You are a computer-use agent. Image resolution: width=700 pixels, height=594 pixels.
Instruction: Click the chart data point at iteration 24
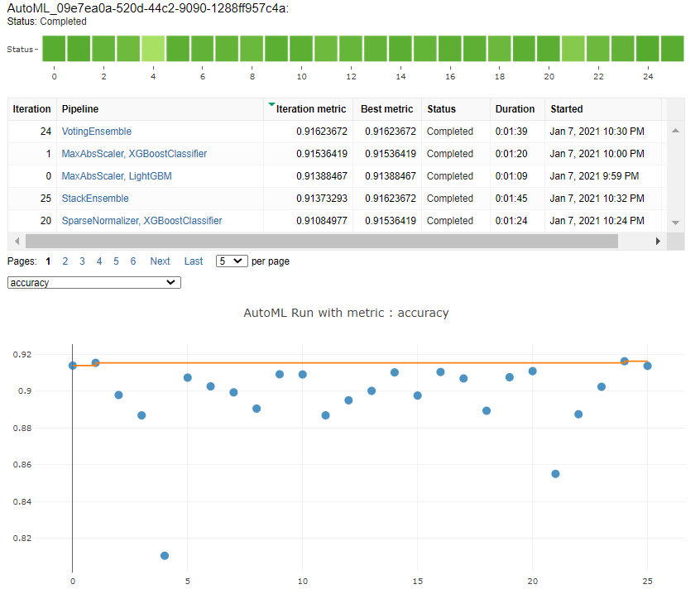click(x=625, y=362)
